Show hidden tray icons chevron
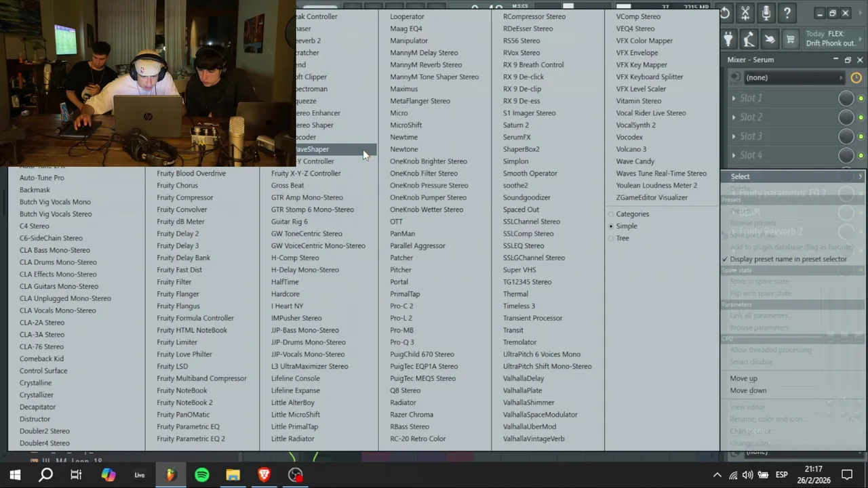The width and height of the screenshot is (868, 488). [x=717, y=475]
